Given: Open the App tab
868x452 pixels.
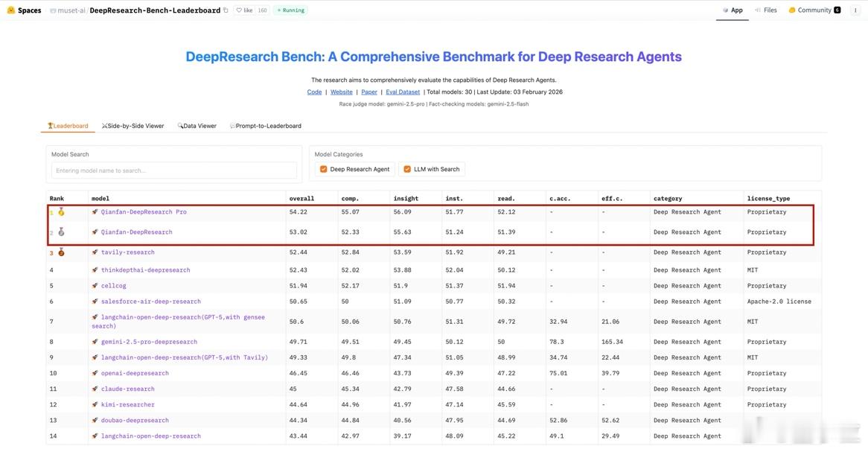Looking at the screenshot, I should [x=733, y=10].
